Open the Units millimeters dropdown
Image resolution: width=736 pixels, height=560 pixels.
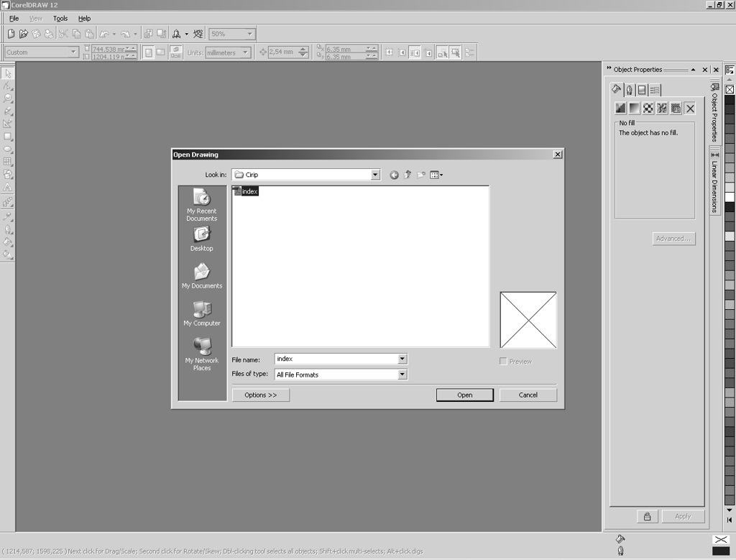(x=245, y=52)
